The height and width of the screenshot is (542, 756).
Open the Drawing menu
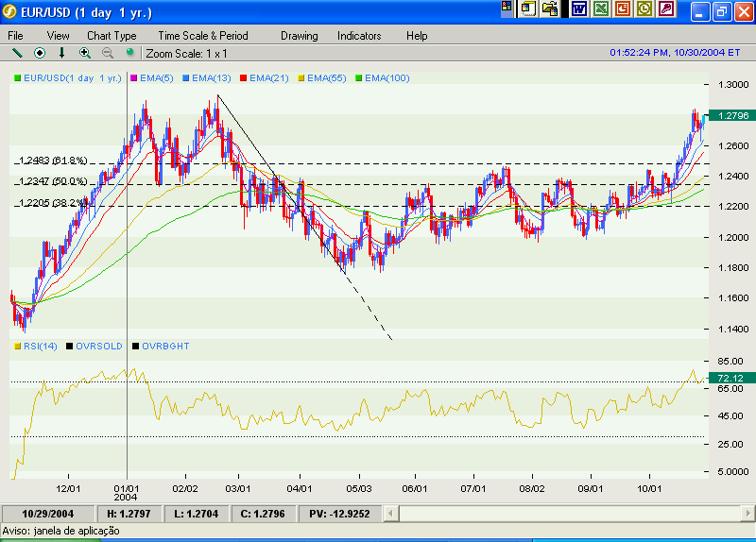pos(299,35)
